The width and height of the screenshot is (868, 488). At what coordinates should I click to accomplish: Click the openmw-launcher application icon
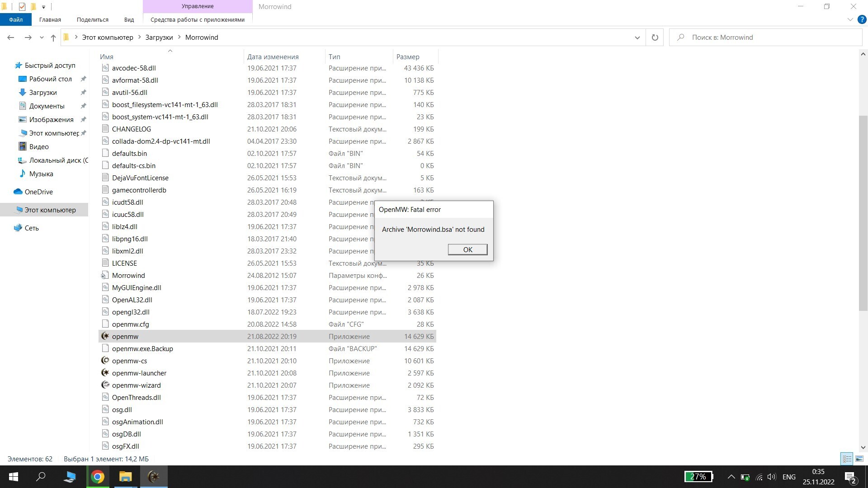coord(105,373)
